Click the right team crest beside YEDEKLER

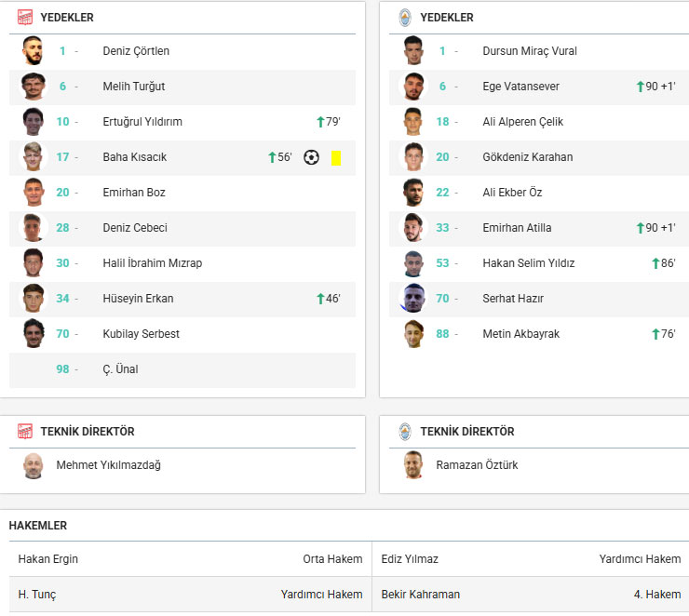[405, 17]
